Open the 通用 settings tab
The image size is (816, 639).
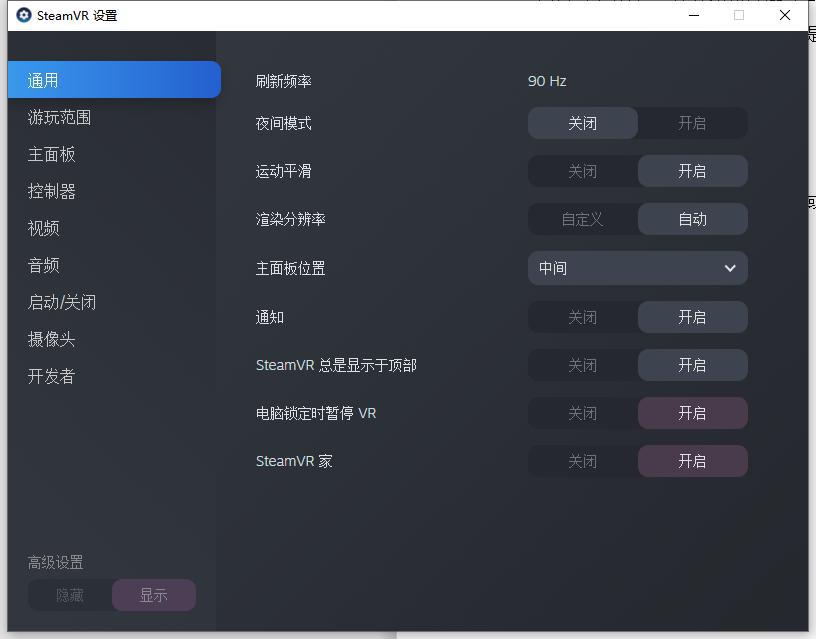point(114,80)
